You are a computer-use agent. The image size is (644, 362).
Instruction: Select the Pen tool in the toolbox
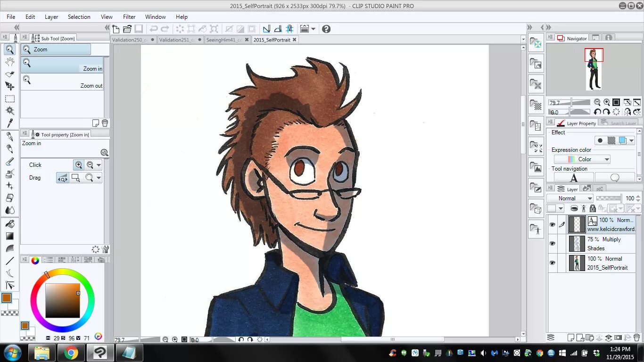click(9, 137)
